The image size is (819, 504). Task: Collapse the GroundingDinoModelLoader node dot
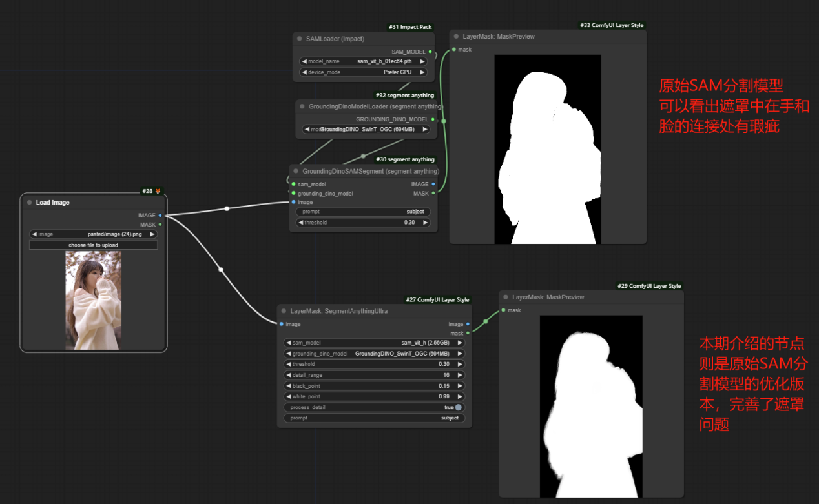(302, 106)
